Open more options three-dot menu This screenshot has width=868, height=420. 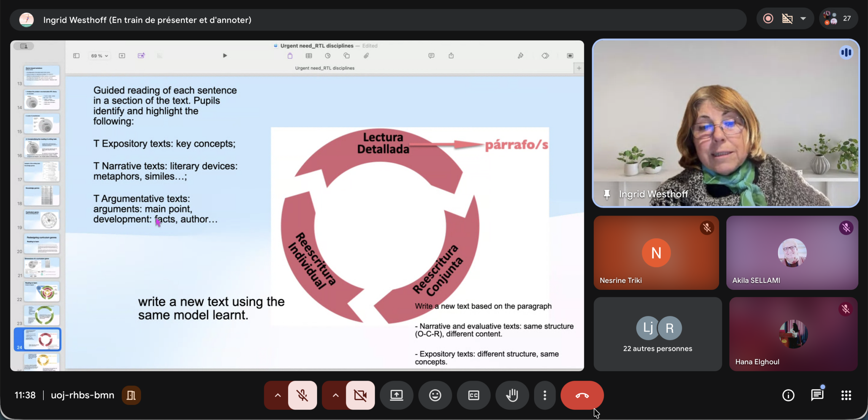pyautogui.click(x=545, y=395)
